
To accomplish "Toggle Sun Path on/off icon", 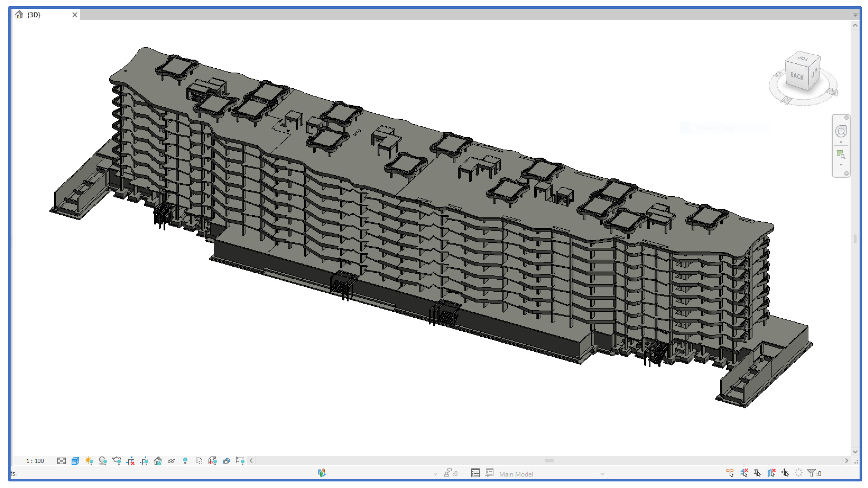I will [89, 461].
